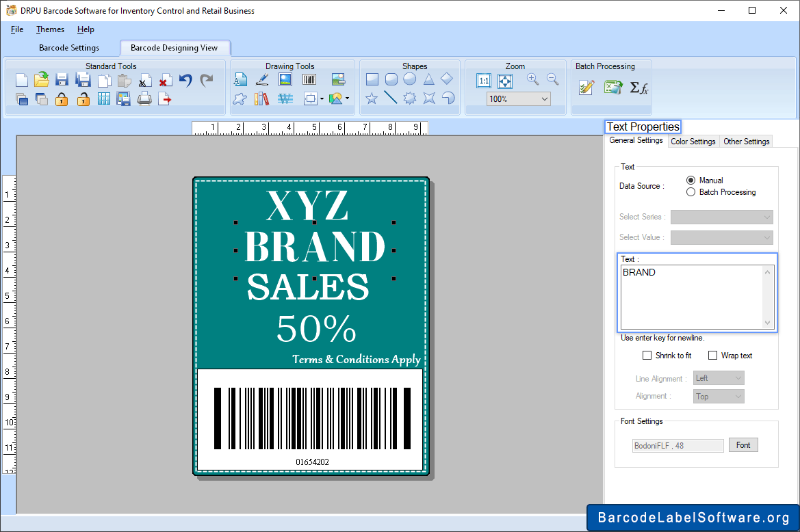The height and width of the screenshot is (532, 800).
Task: Copy the selected object
Action: click(x=104, y=81)
